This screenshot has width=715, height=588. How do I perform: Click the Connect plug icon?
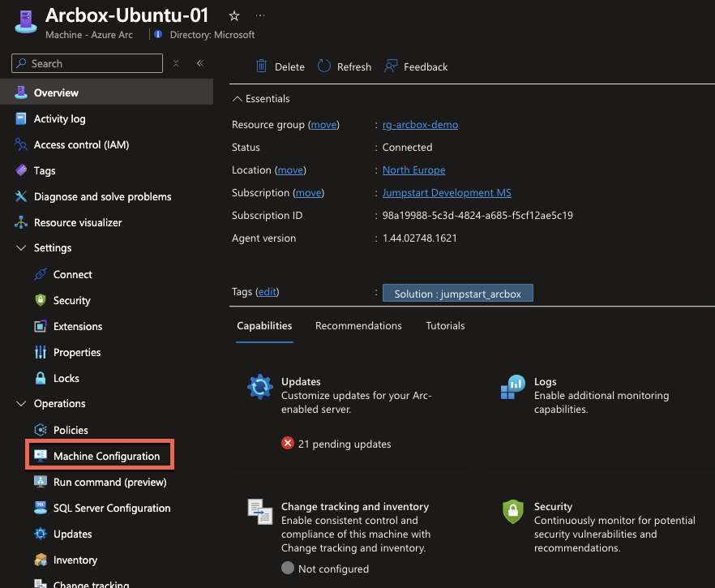coord(41,274)
